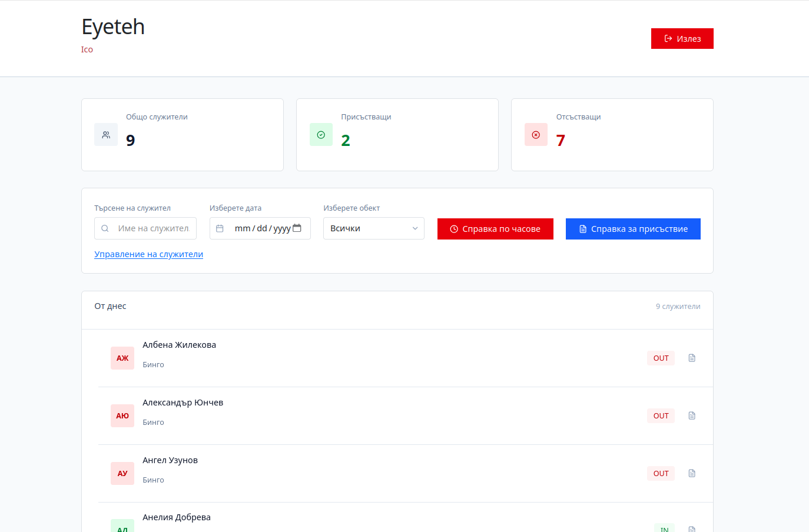Click the total employees people icon
Screen dimensions: 809x532
106,135
